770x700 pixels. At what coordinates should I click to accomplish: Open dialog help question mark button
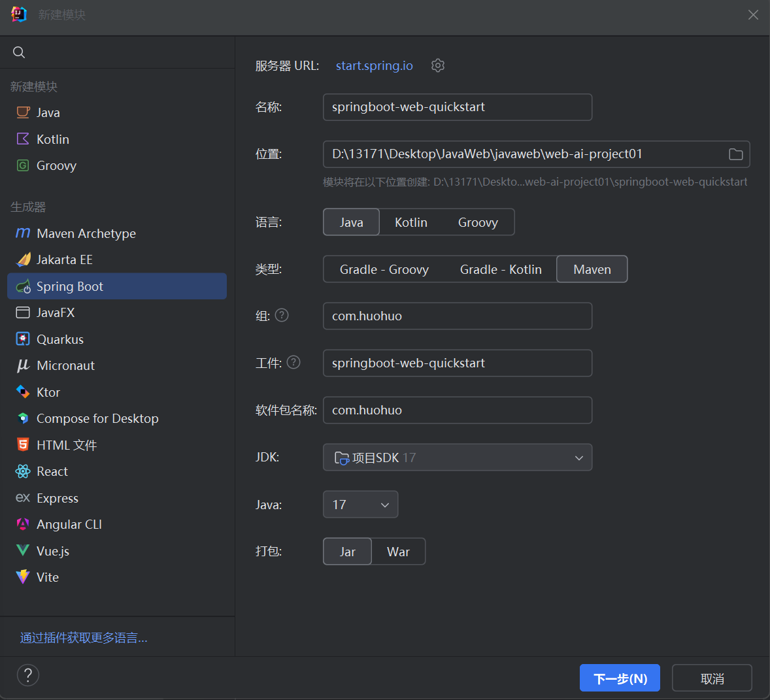click(x=28, y=675)
